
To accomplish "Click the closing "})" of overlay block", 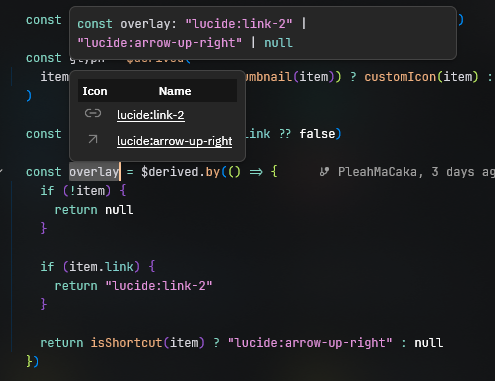I will click(x=33, y=362).
